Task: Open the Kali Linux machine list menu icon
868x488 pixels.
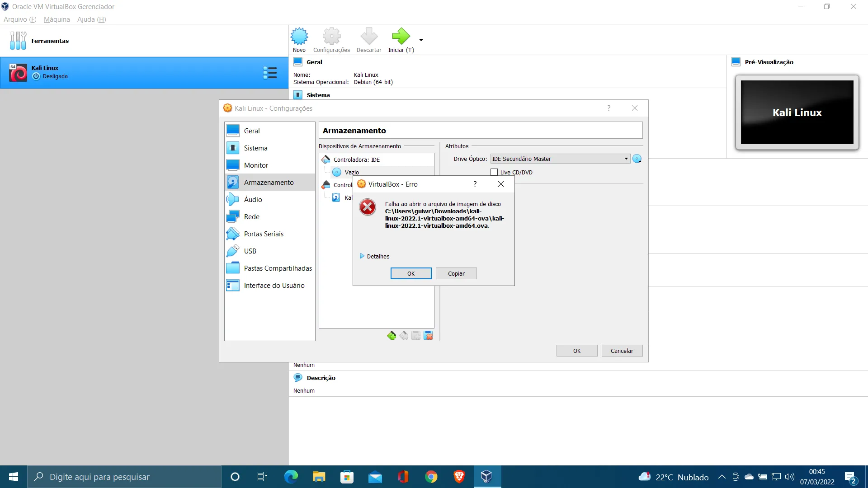Action: (270, 73)
